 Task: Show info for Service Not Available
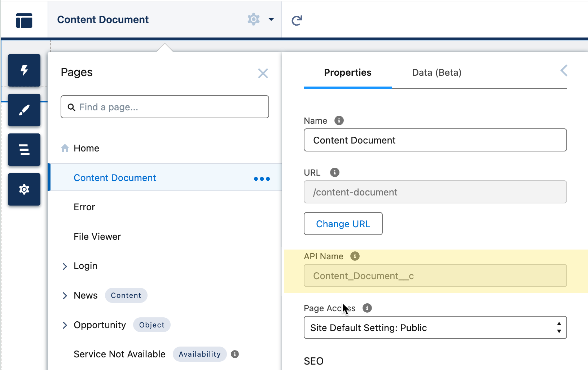[235, 354]
